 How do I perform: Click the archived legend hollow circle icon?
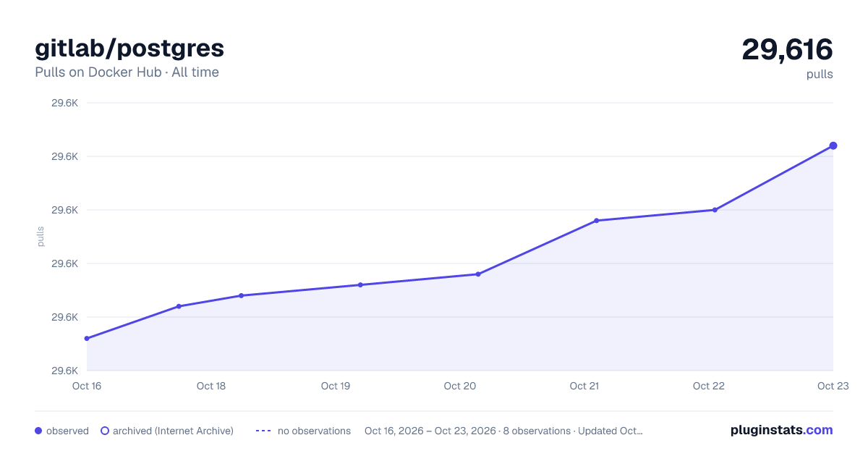pyautogui.click(x=105, y=431)
